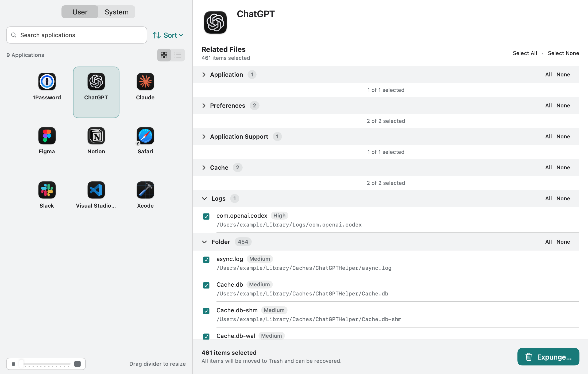This screenshot has height=374, width=588.
Task: Select None in Application section
Action: click(563, 75)
